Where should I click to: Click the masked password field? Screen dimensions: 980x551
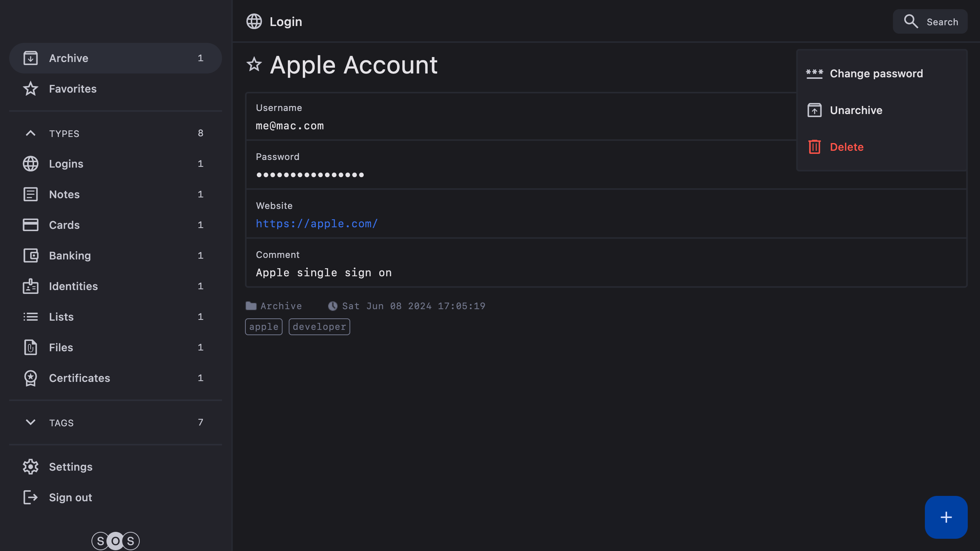[310, 175]
